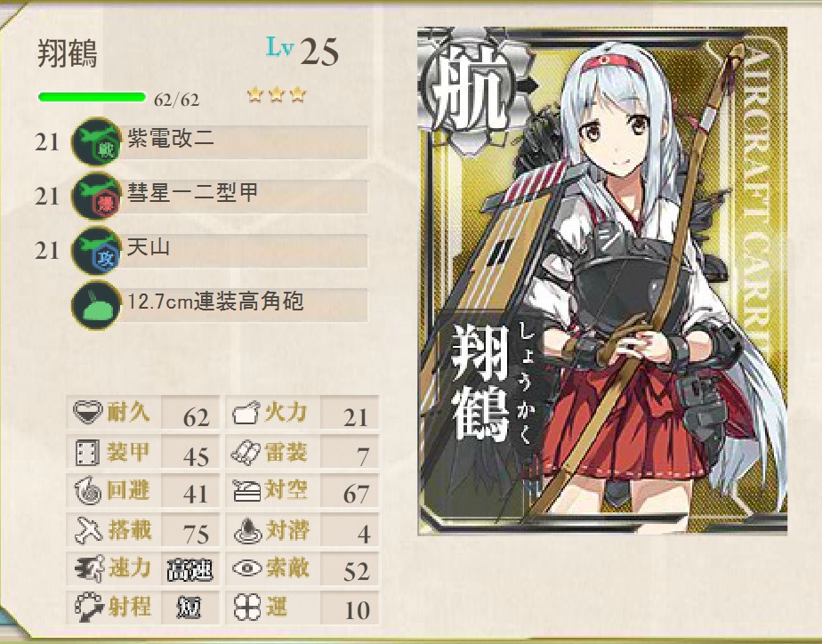The height and width of the screenshot is (644, 822).
Task: Click the 高速 speed value
Action: (x=189, y=570)
